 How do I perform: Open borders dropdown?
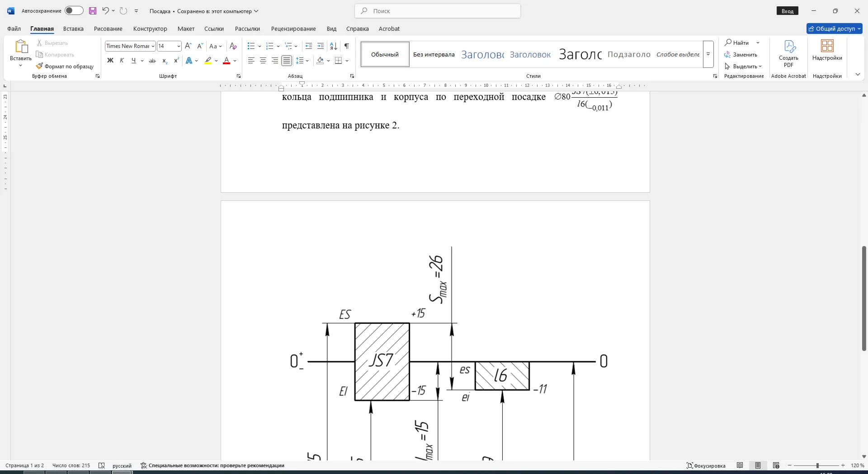[347, 61]
